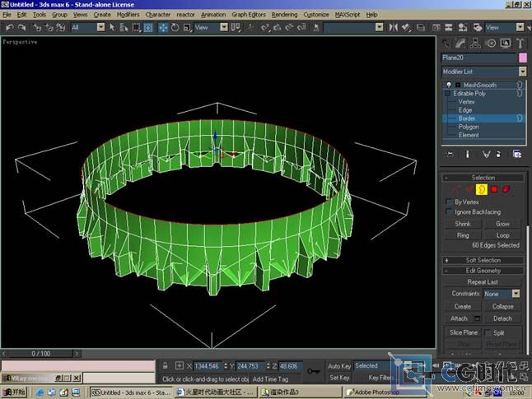Toggle MeshSmooth modifier lightbulb
The height and width of the screenshot is (399, 532).
click(449, 85)
